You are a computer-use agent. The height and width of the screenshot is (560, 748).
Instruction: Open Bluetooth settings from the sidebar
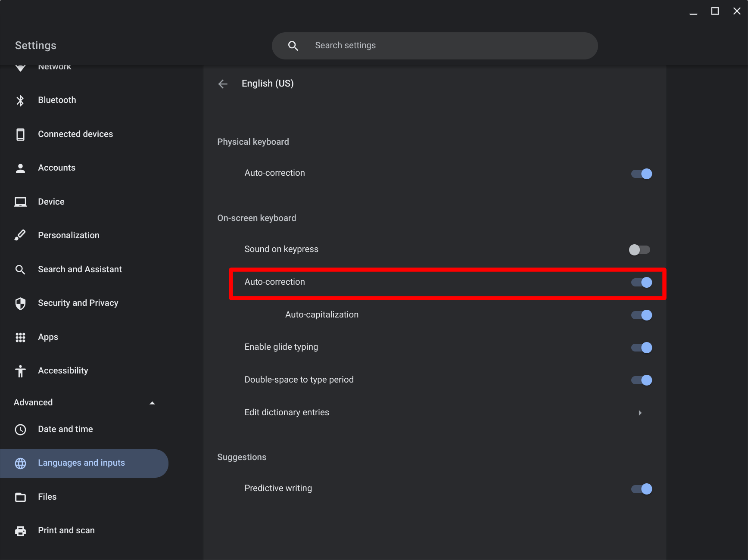point(56,100)
